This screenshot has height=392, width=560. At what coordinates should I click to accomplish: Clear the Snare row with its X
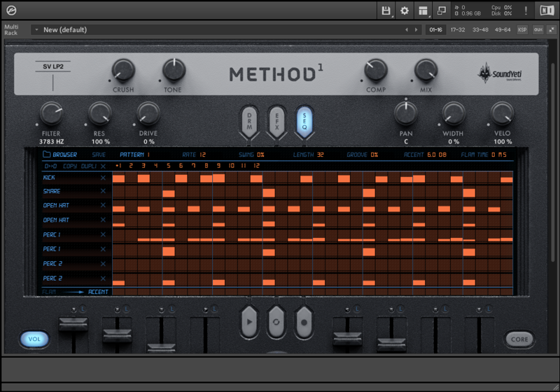coord(103,192)
